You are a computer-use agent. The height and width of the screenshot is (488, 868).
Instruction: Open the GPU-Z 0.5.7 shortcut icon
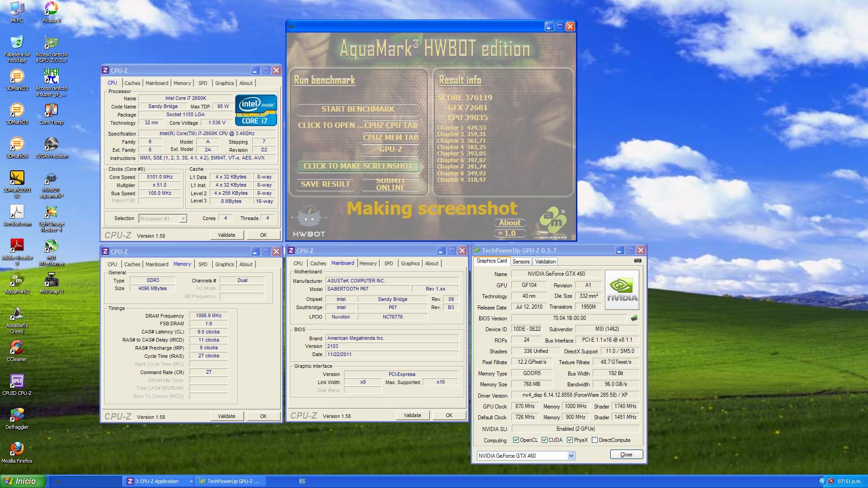tap(51, 49)
